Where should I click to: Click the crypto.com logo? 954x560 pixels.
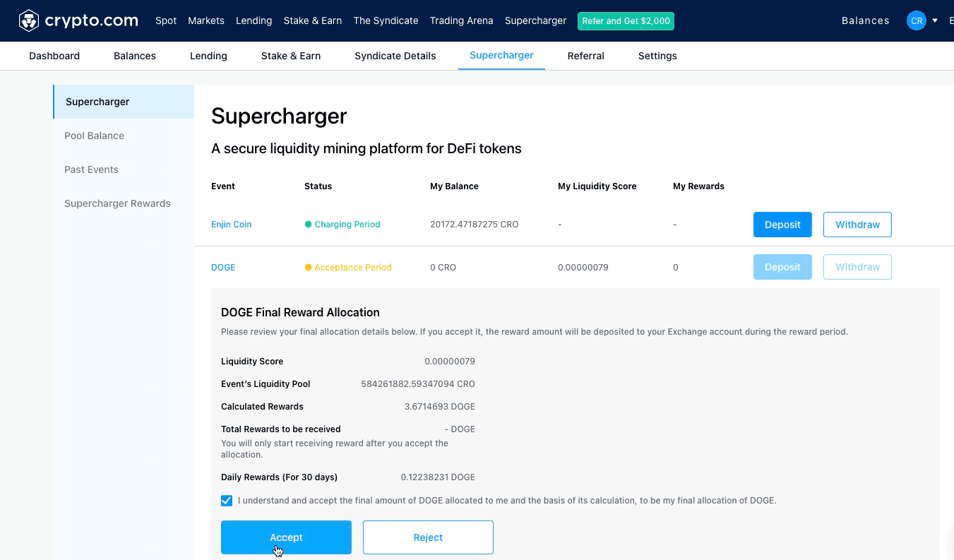coord(78,20)
